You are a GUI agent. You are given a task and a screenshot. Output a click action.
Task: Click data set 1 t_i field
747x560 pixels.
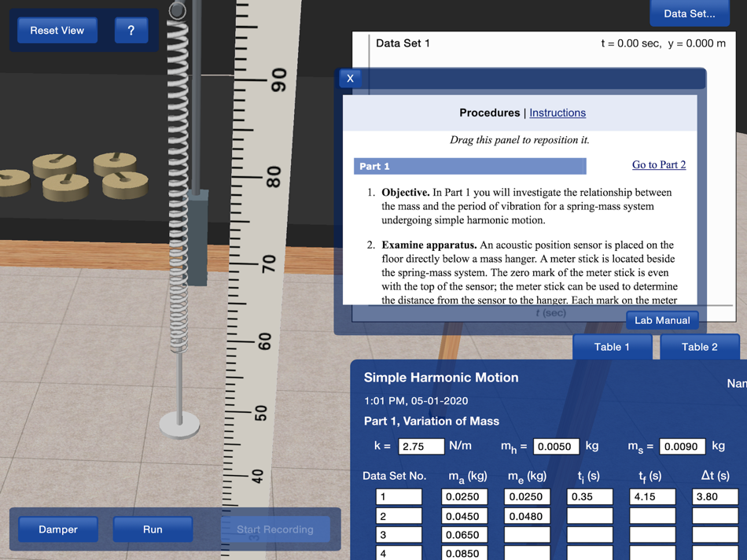point(590,496)
